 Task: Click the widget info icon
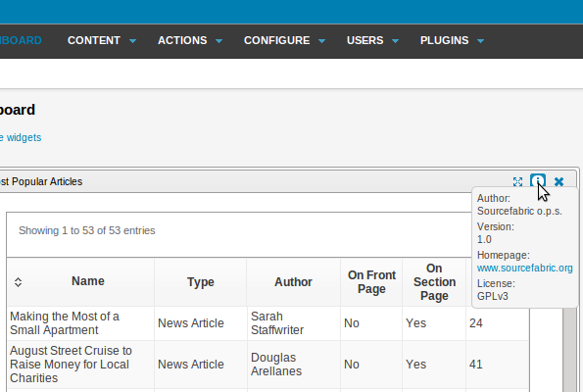(538, 181)
